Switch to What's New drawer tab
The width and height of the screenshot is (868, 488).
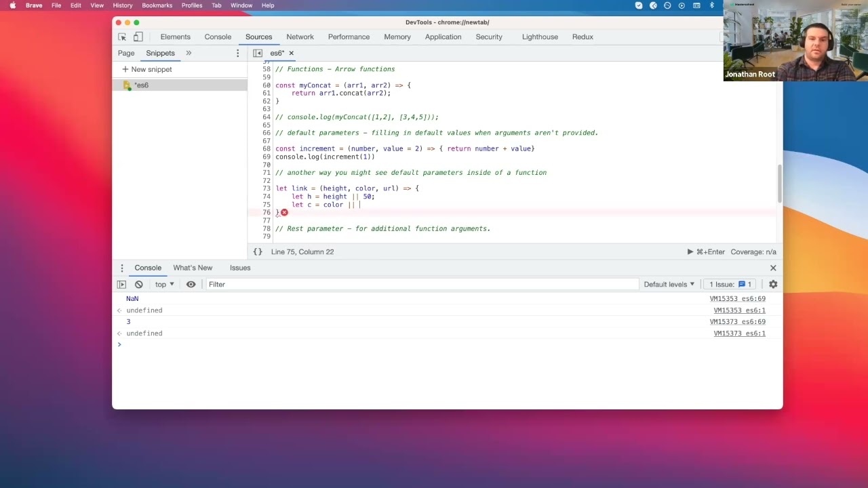193,268
